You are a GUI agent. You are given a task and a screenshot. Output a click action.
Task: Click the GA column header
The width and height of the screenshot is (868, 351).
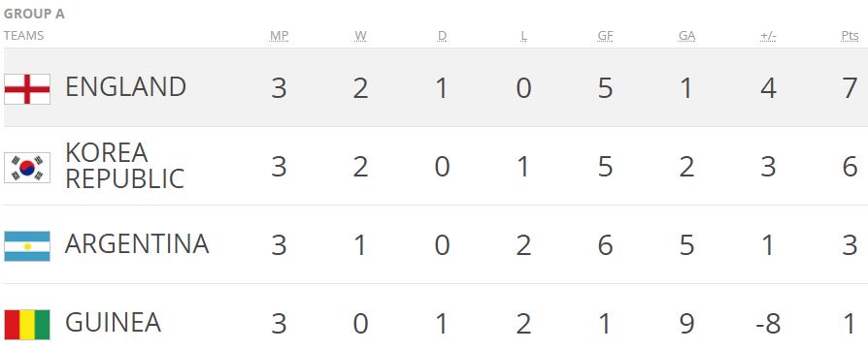pyautogui.click(x=686, y=36)
